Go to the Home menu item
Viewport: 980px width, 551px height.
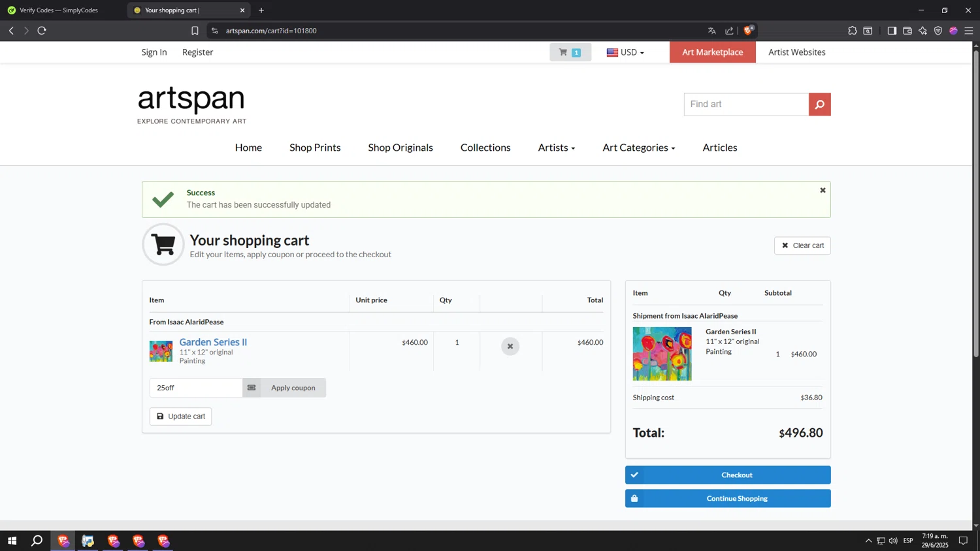tap(248, 148)
